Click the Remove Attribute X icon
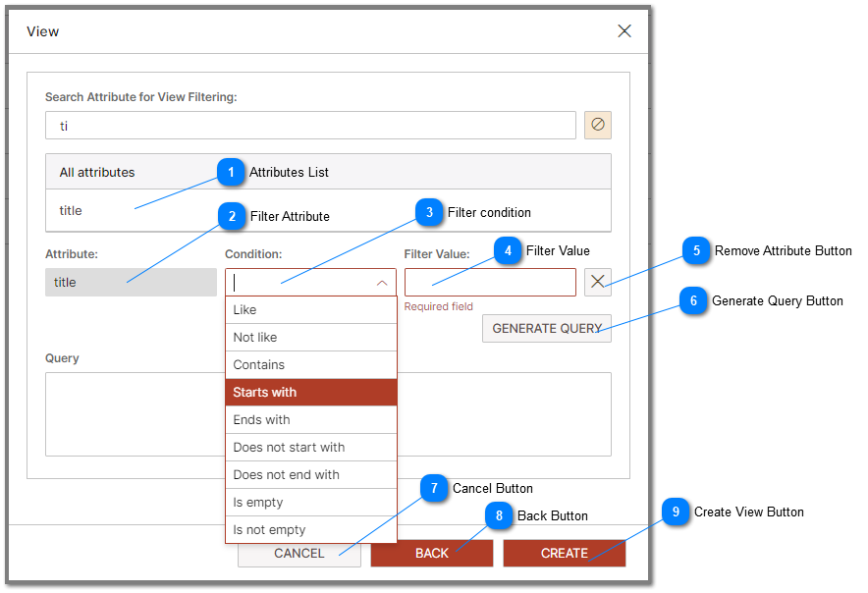868x593 pixels. [x=597, y=282]
